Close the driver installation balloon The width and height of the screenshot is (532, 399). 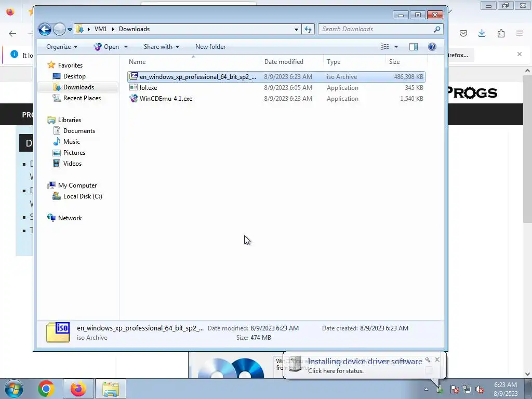click(x=437, y=360)
